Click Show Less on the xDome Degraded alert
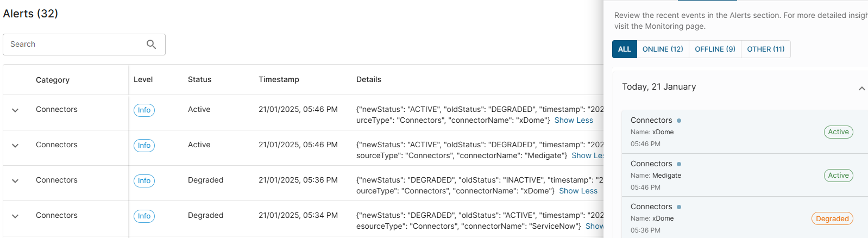 tap(578, 191)
